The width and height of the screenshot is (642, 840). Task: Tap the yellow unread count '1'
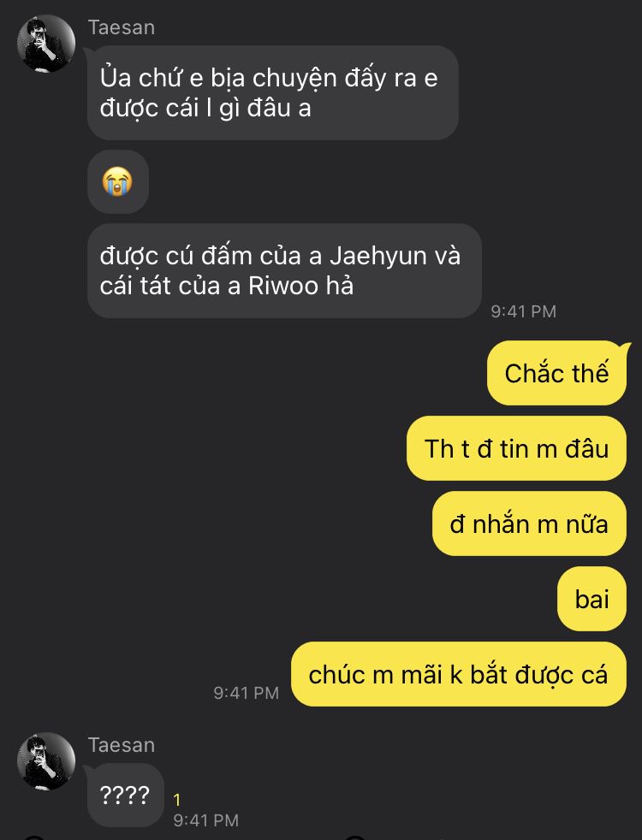177,800
